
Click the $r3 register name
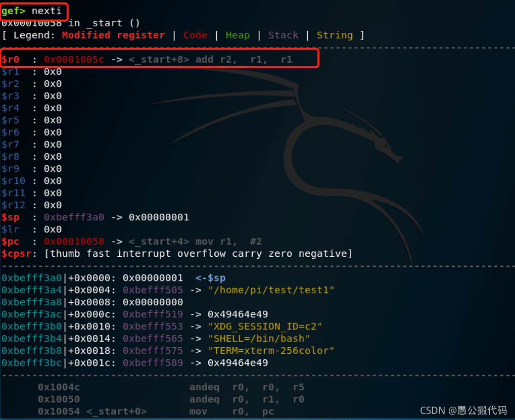11,96
